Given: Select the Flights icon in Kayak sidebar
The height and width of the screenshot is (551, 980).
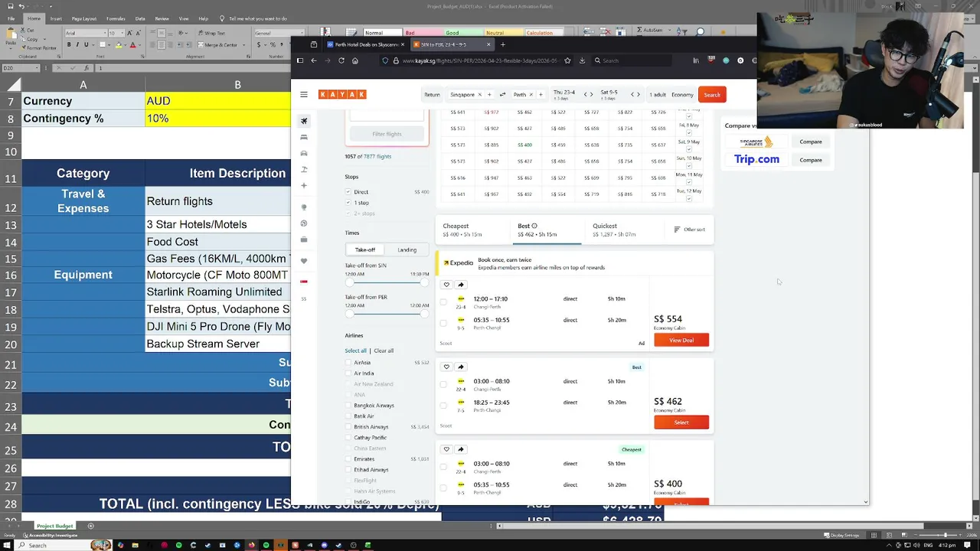Looking at the screenshot, I should click(x=304, y=121).
